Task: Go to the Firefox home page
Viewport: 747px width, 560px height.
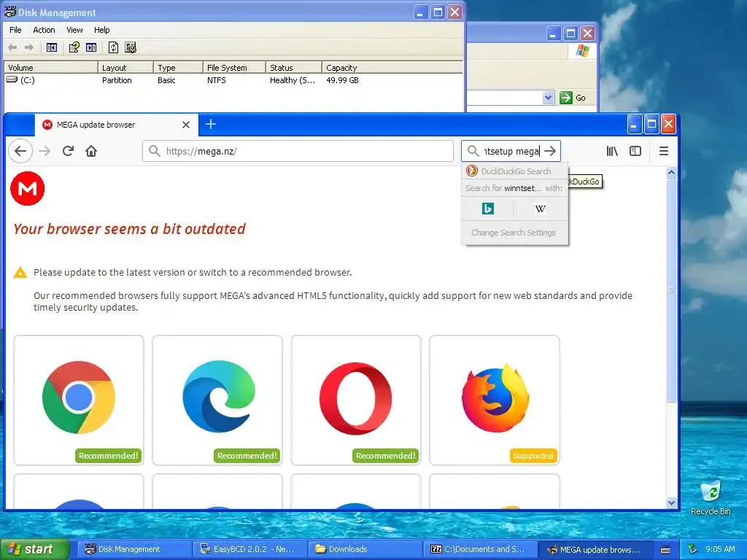Action: point(91,152)
